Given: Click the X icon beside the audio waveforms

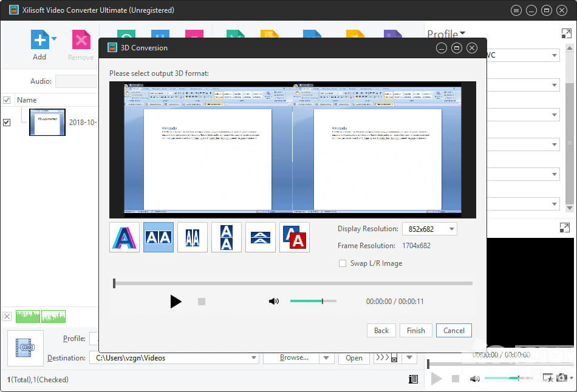Looking at the screenshot, I should 7,316.
